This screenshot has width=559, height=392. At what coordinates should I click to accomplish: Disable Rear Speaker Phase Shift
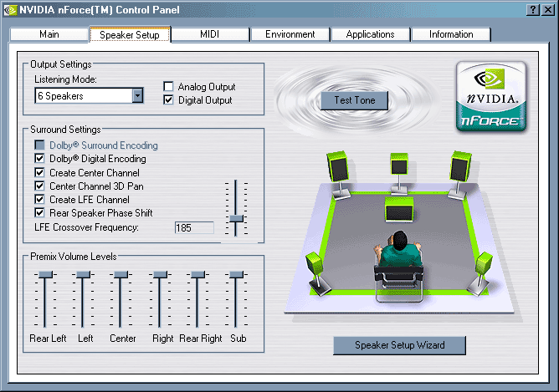39,213
